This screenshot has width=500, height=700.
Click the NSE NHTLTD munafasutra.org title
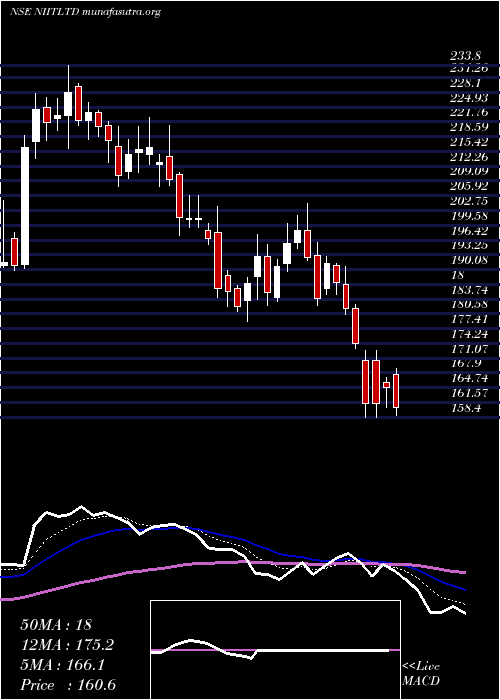pos(85,12)
